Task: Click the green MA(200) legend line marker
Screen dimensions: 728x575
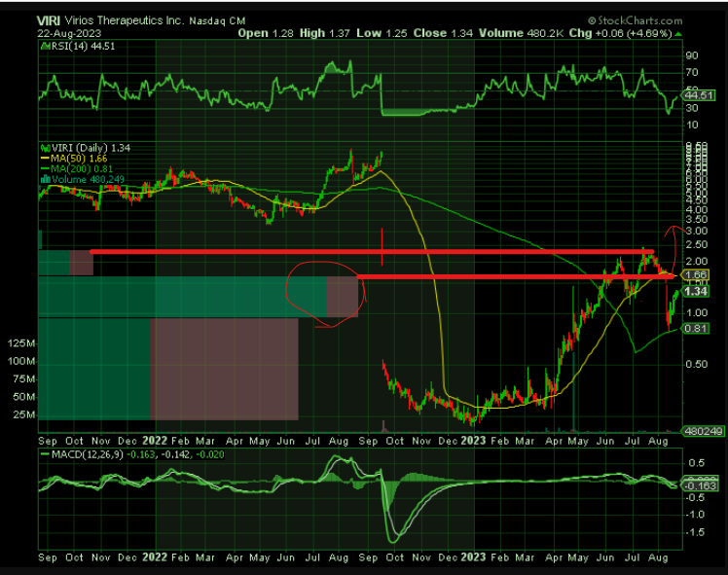Action: 45,169
